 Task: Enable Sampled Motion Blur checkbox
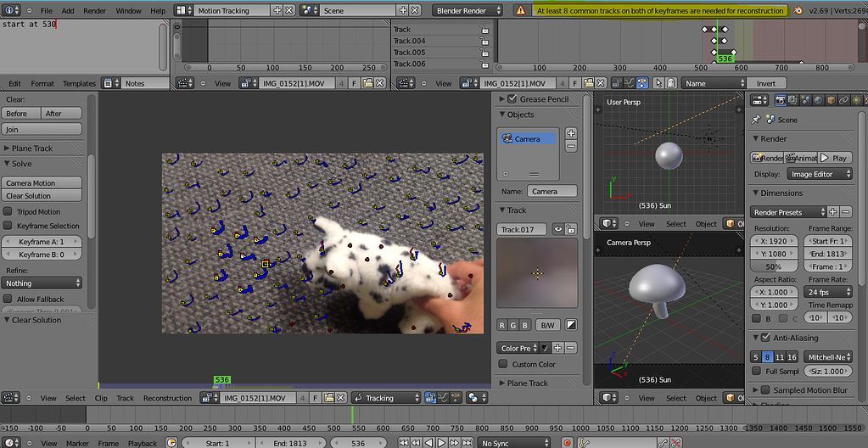coord(765,389)
